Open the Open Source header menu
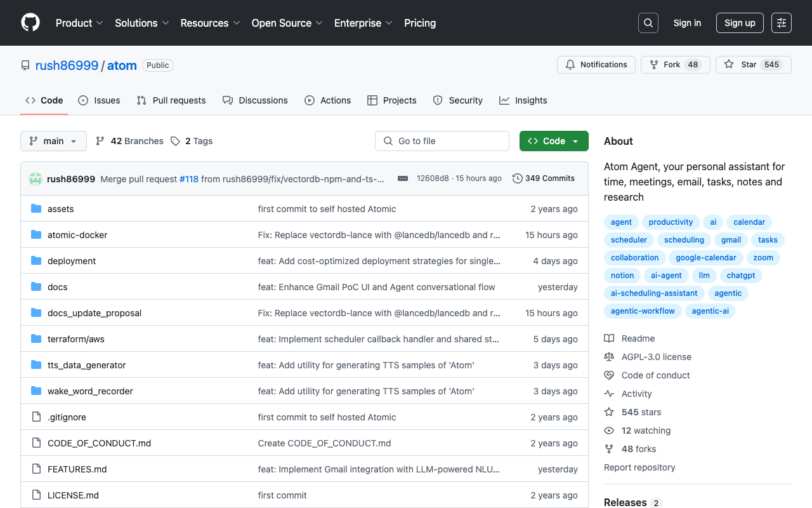Image resolution: width=812 pixels, height=508 pixels. pos(287,23)
